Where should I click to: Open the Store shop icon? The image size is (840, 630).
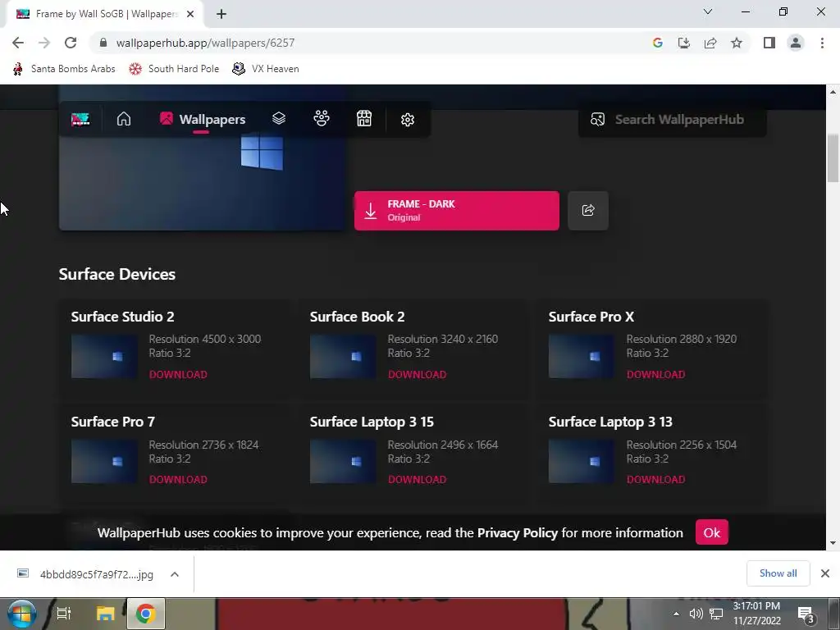364,118
